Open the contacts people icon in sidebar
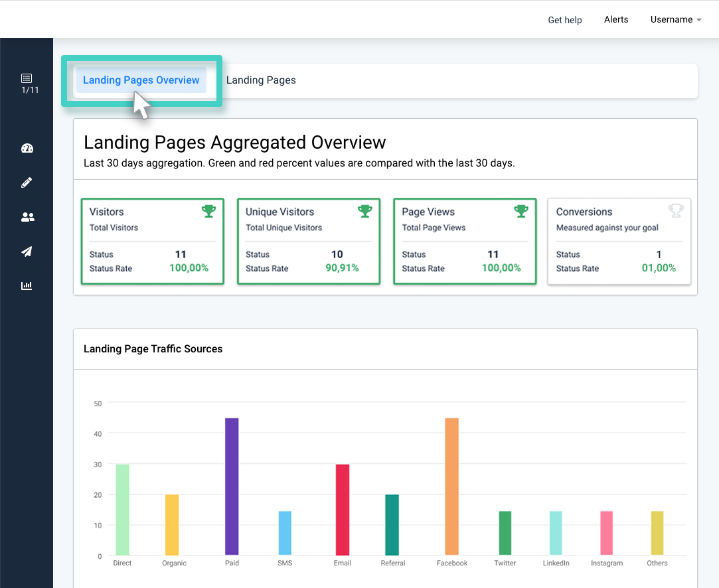This screenshot has height=588, width=719. tap(27, 217)
